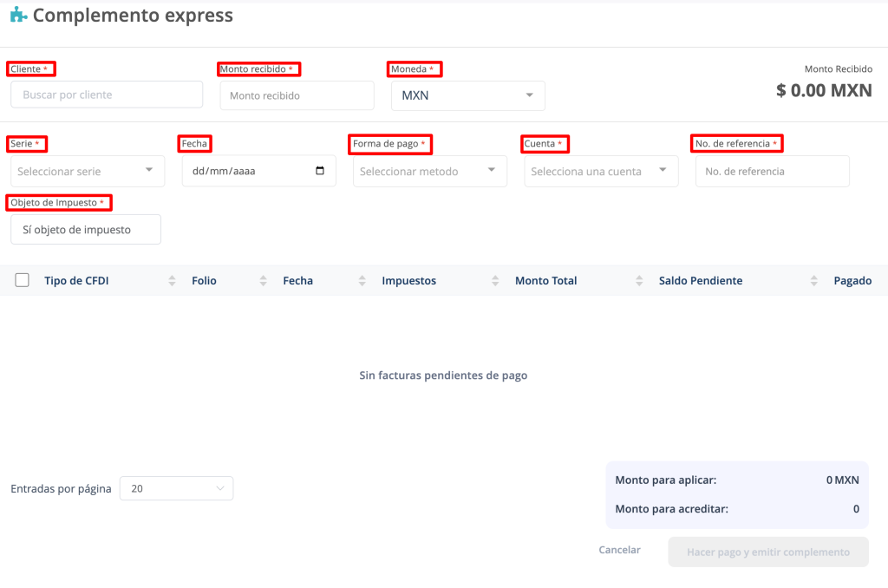Screen dimensions: 888x588
Task: Sort the table by Folio column arrows
Action: (x=263, y=280)
